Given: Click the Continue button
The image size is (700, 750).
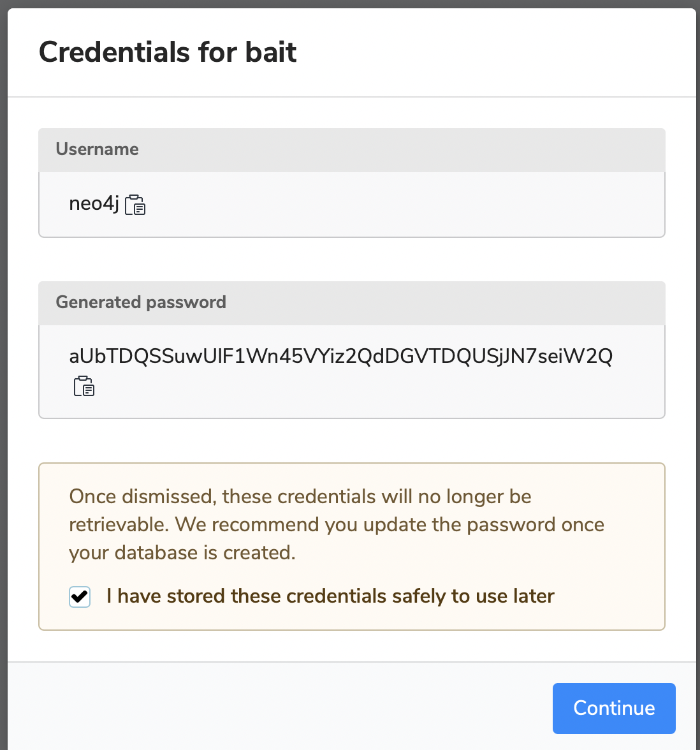Looking at the screenshot, I should [x=614, y=708].
